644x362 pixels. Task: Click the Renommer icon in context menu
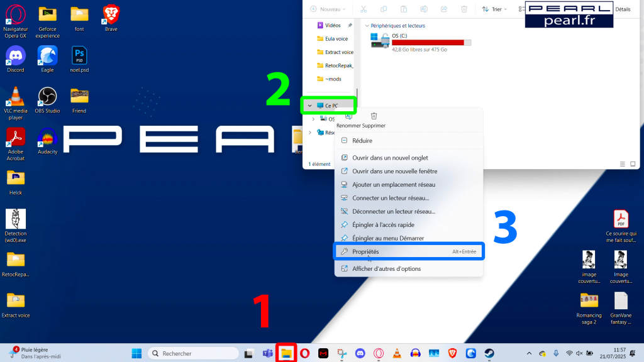pyautogui.click(x=348, y=116)
